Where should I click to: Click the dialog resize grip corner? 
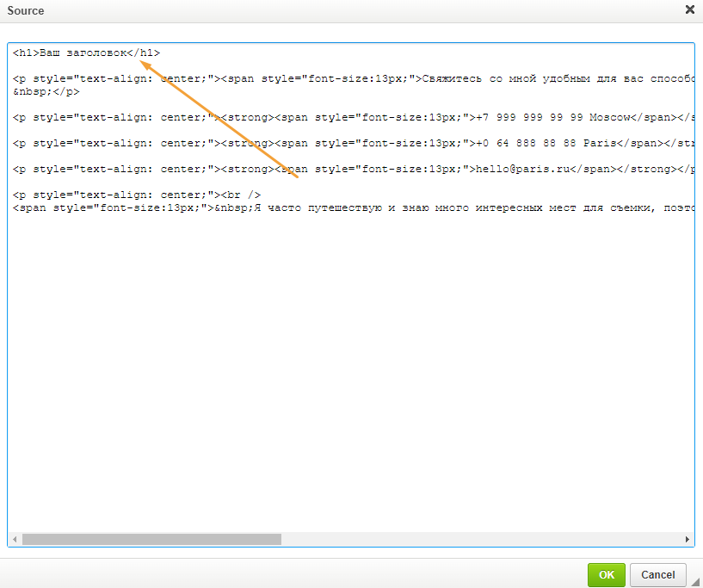tap(695, 581)
